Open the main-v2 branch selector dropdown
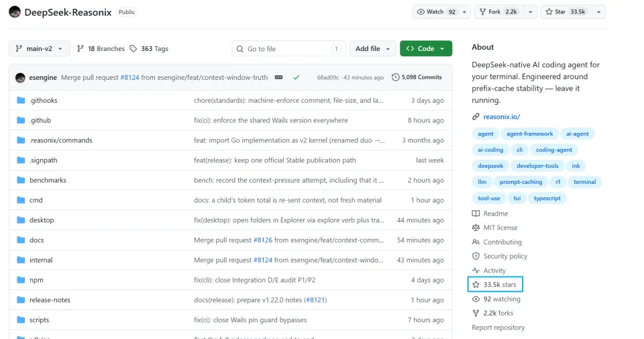The image size is (644, 339). click(40, 48)
